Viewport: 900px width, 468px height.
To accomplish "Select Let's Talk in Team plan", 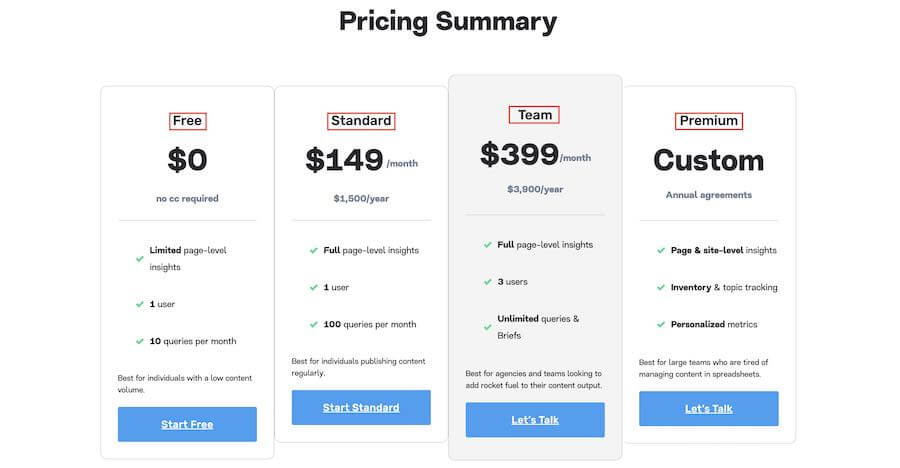I will (535, 420).
